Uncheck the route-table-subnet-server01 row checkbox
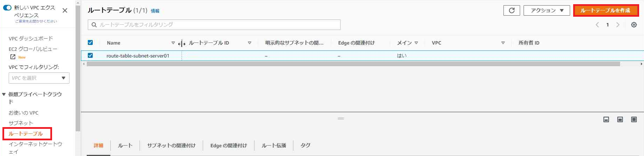The image size is (644, 156). (90, 55)
